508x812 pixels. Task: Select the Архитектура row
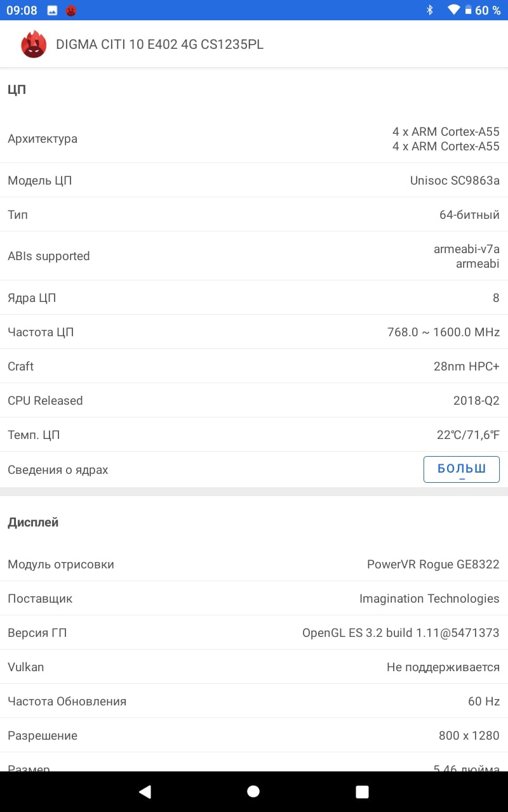[x=254, y=139]
